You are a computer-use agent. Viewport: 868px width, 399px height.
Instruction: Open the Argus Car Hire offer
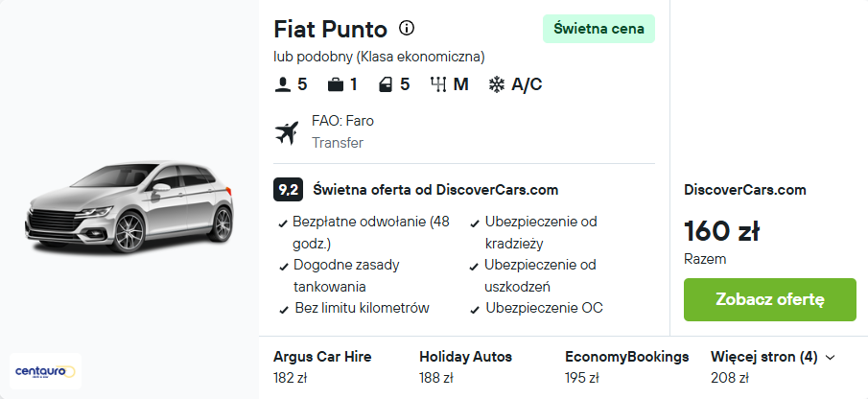point(322,367)
